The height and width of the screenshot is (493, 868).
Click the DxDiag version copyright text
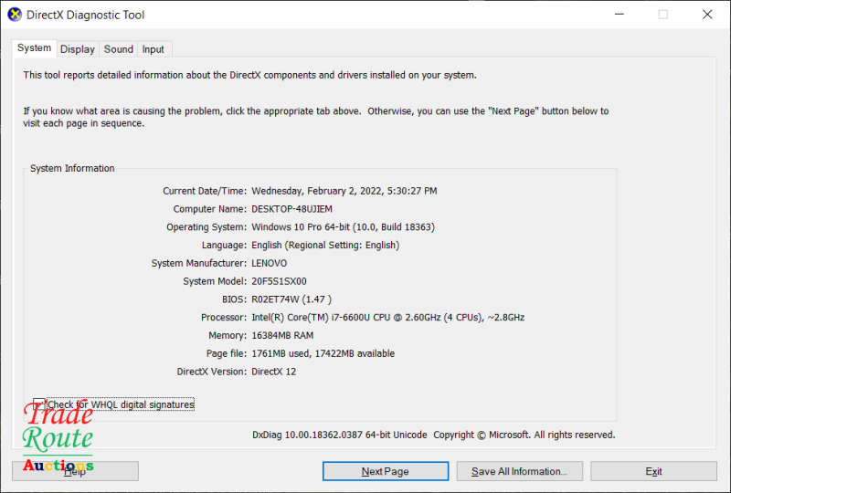[x=433, y=435]
